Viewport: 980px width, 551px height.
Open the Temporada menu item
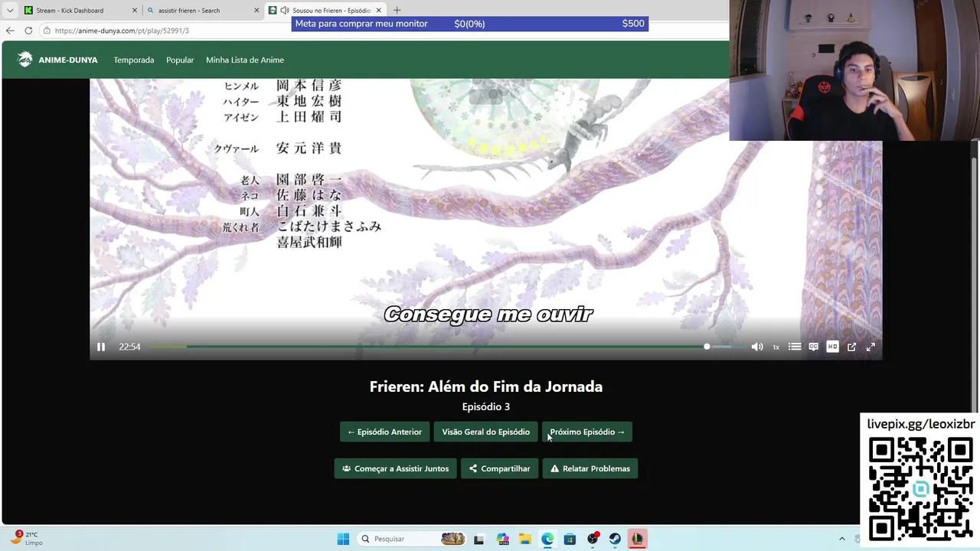[x=134, y=60]
